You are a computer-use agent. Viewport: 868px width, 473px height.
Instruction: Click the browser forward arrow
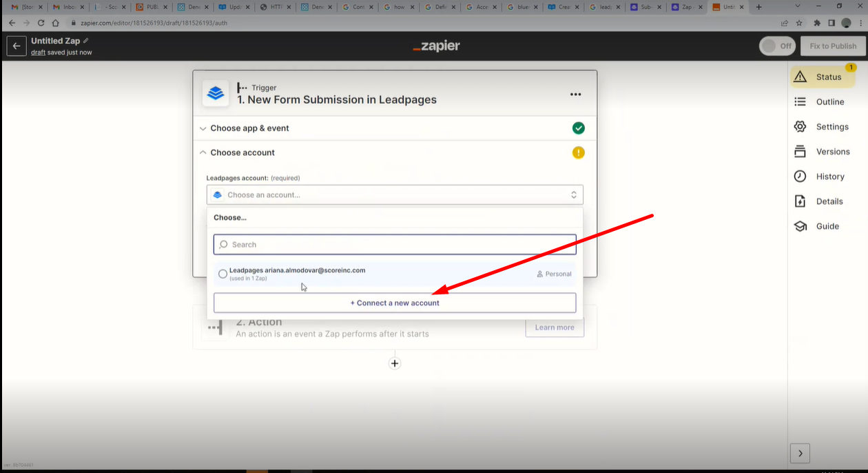(x=26, y=23)
